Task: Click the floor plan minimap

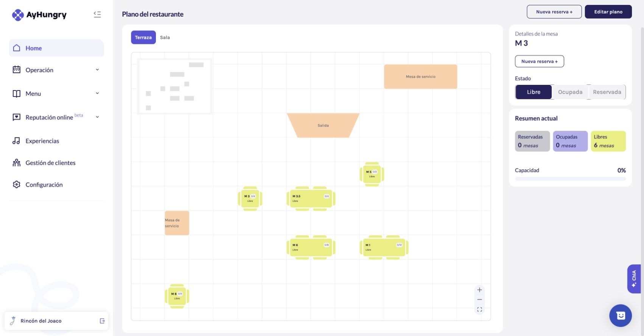Action: pyautogui.click(x=174, y=86)
